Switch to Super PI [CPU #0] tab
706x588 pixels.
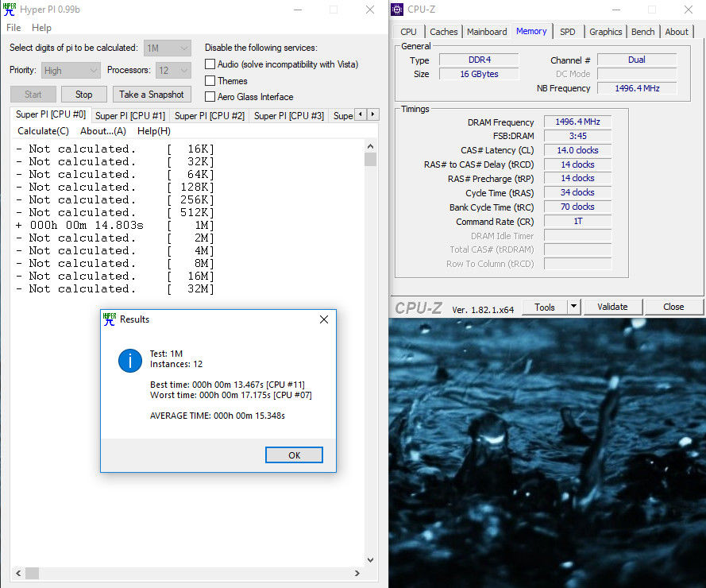pyautogui.click(x=51, y=114)
